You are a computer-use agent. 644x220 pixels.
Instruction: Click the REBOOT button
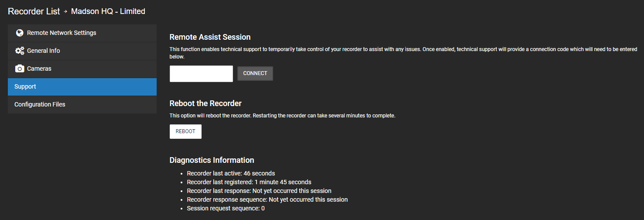tap(185, 131)
